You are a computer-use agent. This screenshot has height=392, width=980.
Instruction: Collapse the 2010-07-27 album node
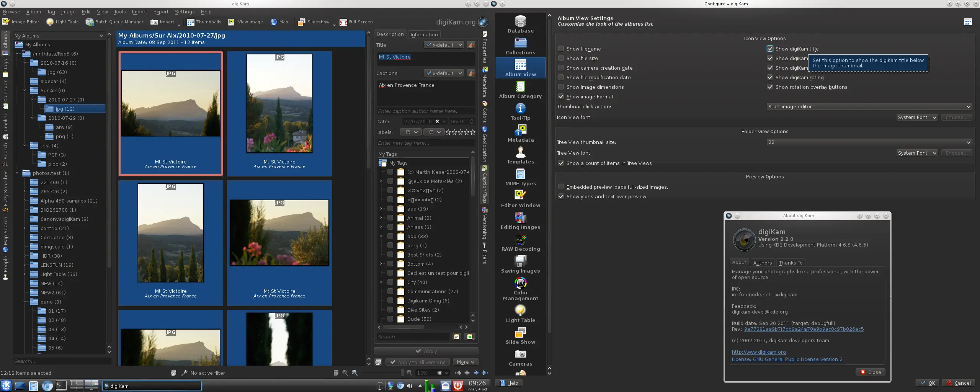point(33,100)
